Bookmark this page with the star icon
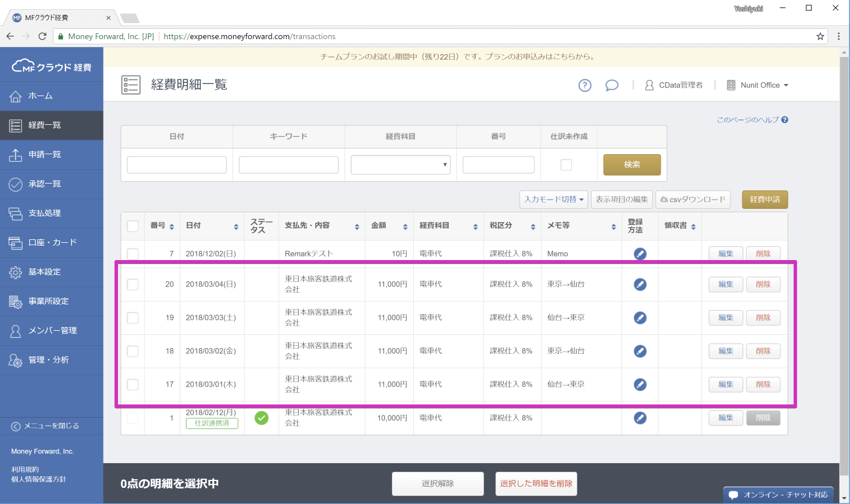Viewport: 850px width, 504px height. [x=820, y=36]
